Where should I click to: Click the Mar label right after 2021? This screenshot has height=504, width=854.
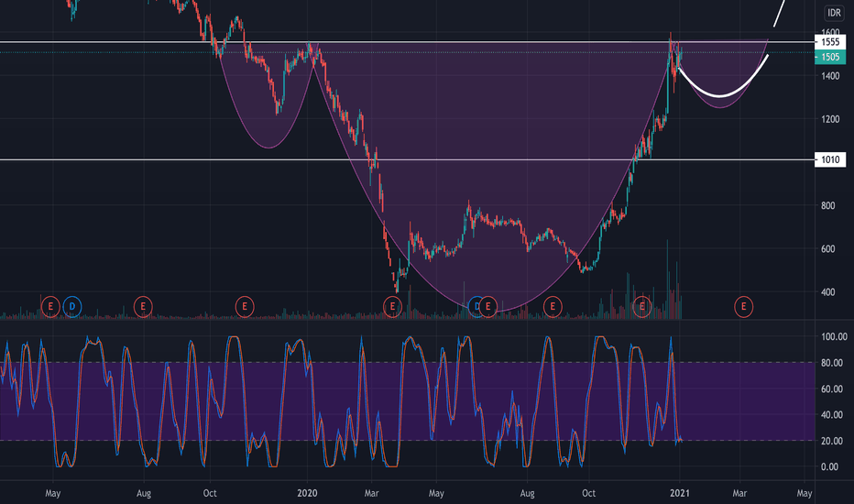(x=739, y=493)
